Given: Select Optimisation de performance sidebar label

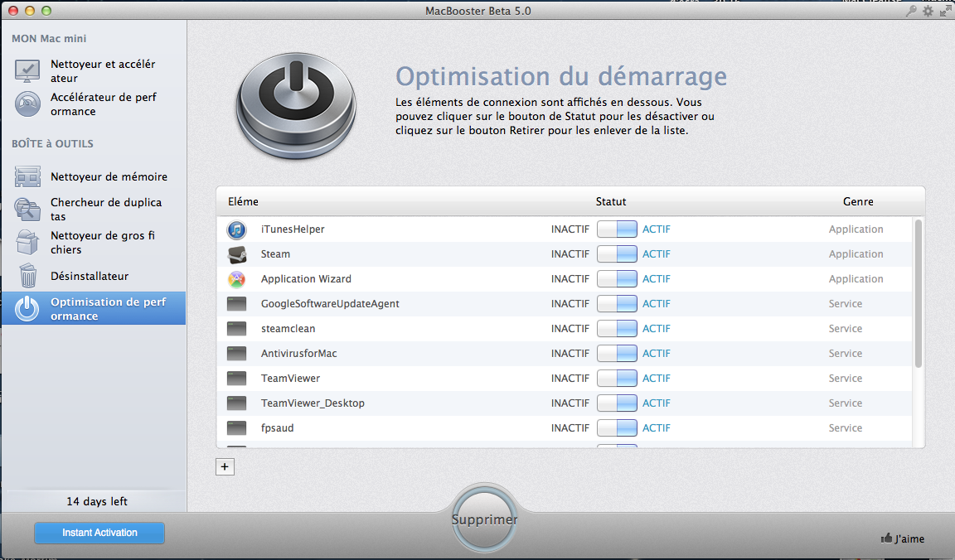Looking at the screenshot, I should (108, 309).
